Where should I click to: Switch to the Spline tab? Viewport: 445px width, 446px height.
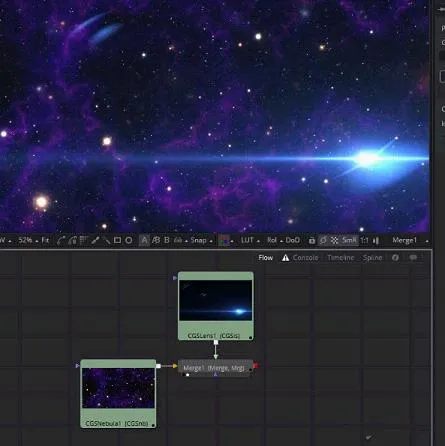tap(372, 258)
